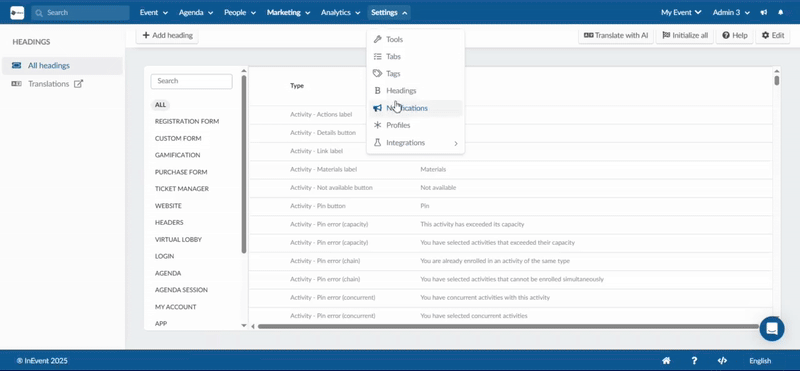The image size is (800, 371).
Task: Expand the Analytics dropdown menu
Action: [x=340, y=13]
